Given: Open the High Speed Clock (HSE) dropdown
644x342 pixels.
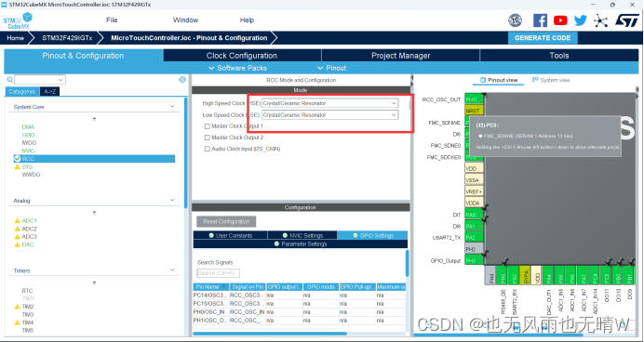Looking at the screenshot, I should click(x=329, y=103).
